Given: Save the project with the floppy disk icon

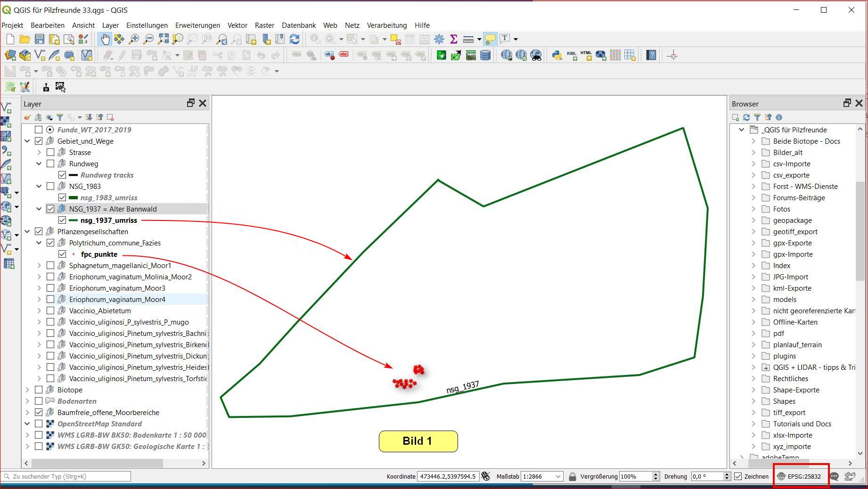Looking at the screenshot, I should [x=40, y=39].
